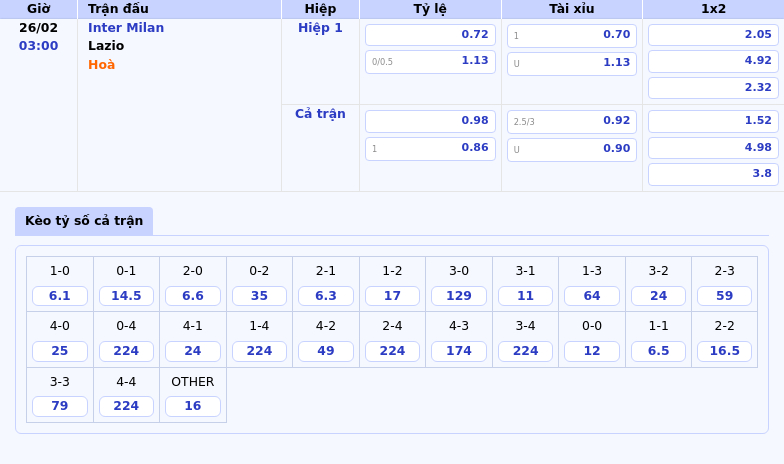Screen dimensions: 784x464
Task: Pick the 4-4 score odds 224
Action: 126,406
